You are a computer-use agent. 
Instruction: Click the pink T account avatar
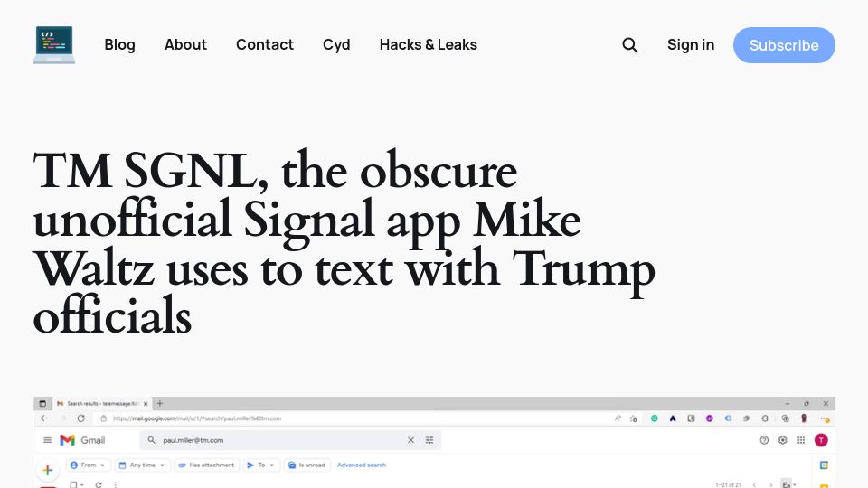coord(821,440)
